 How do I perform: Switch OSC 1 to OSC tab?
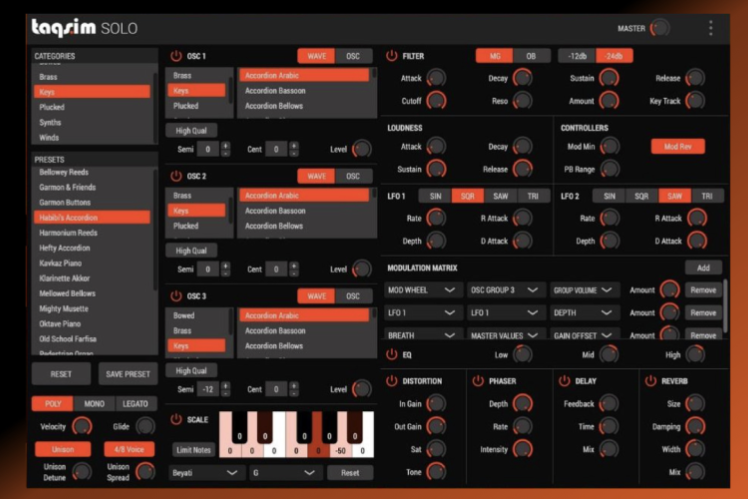(353, 56)
